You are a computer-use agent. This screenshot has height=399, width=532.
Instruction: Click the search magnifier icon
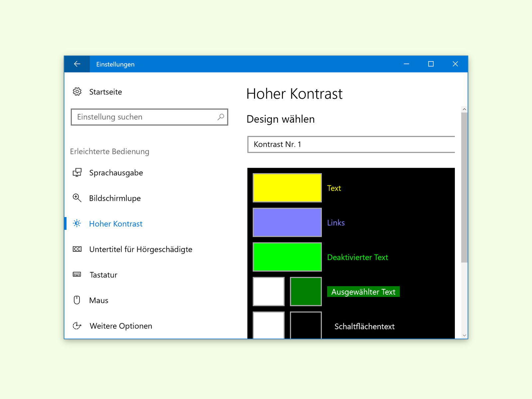[221, 117]
